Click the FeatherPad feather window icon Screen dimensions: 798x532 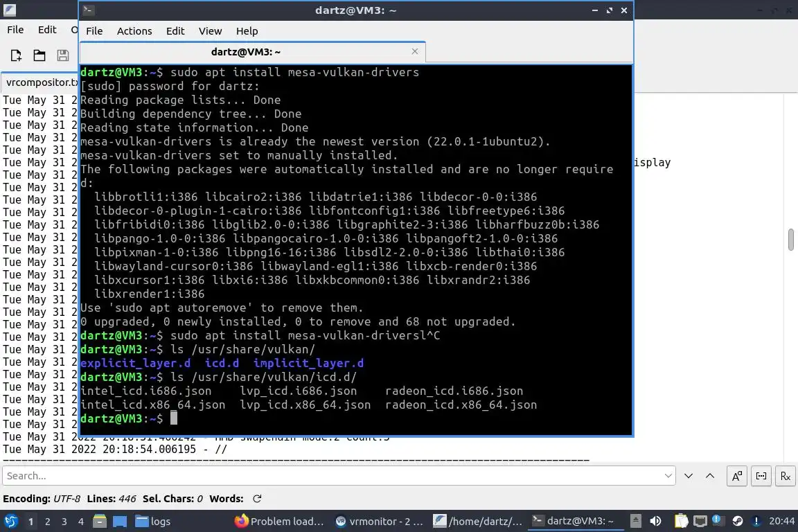point(10,10)
